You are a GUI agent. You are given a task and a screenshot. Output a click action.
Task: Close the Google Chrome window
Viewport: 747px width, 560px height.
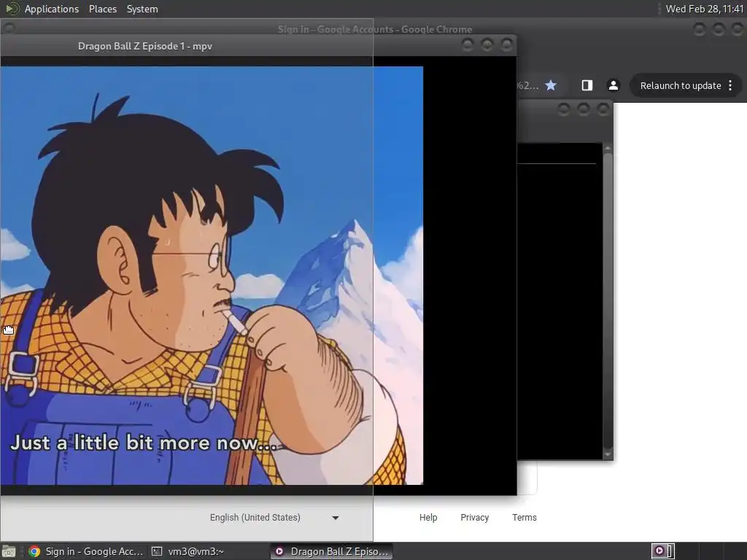click(738, 29)
